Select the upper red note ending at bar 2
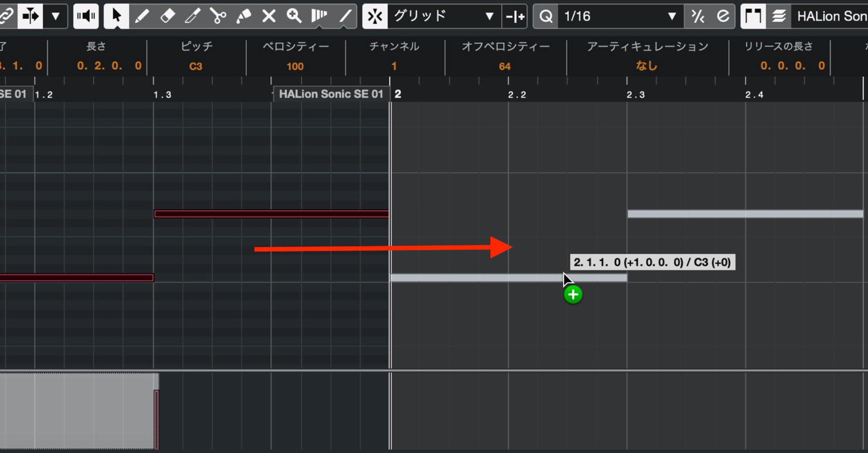Screen dimensions: 868x453 click(272, 214)
